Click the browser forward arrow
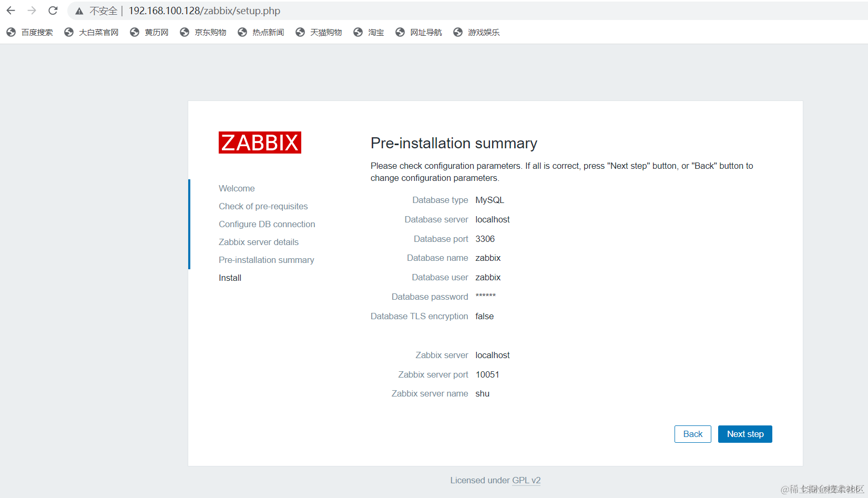Viewport: 868px width, 498px height. click(32, 11)
